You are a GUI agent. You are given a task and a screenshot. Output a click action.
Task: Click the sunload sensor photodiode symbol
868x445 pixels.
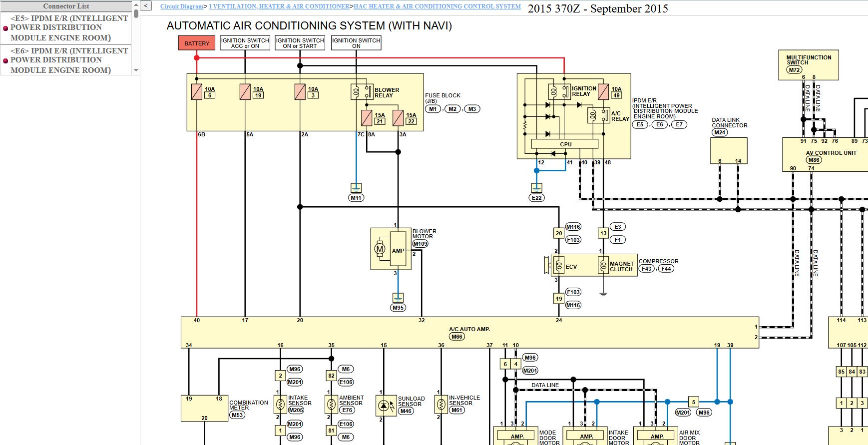pyautogui.click(x=384, y=406)
